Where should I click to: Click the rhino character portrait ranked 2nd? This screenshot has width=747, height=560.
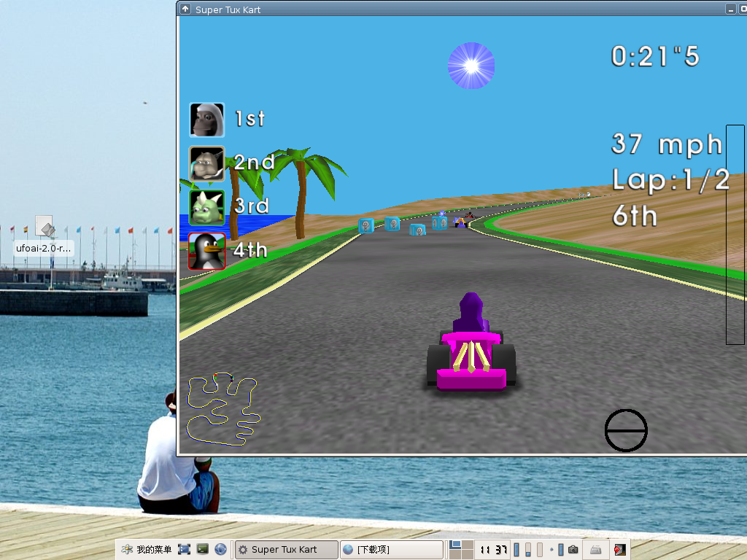point(206,164)
